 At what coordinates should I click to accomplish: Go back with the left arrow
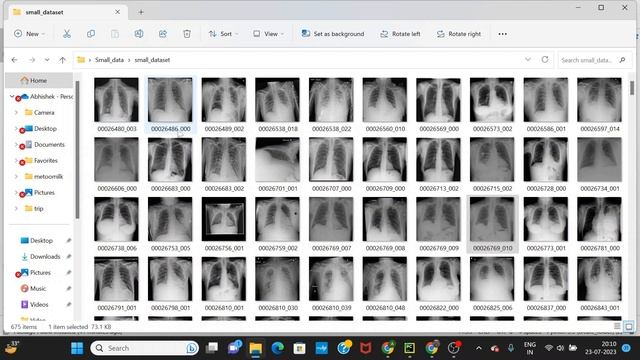tap(15, 60)
